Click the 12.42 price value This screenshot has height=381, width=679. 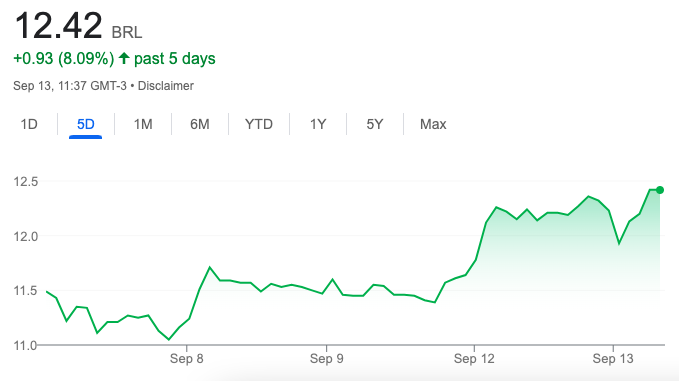point(58,26)
